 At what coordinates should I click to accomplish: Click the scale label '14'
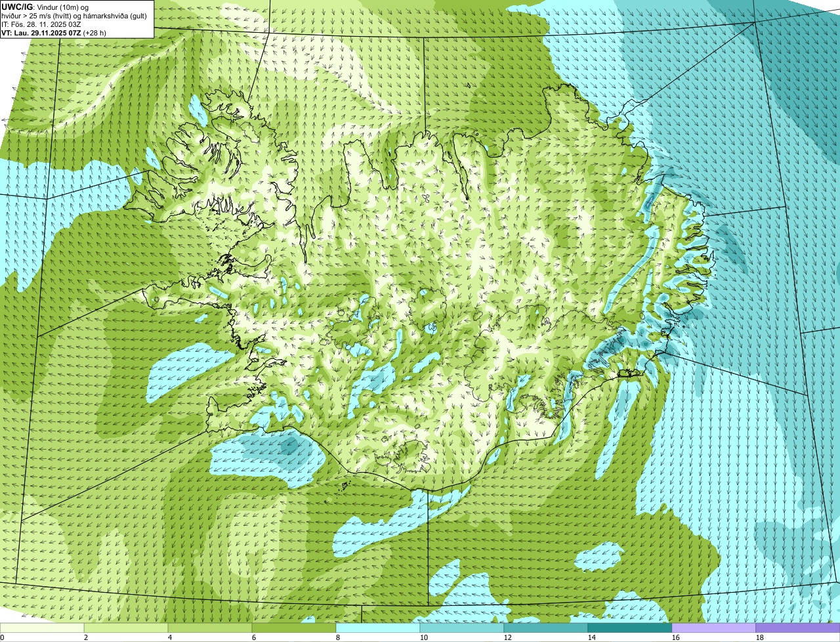592,637
